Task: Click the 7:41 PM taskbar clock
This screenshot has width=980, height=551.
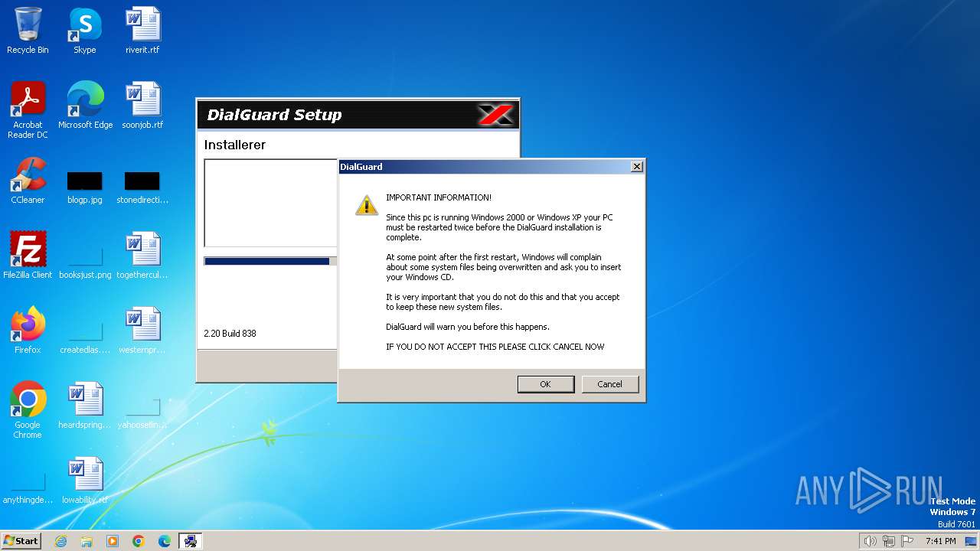Action: 940,541
